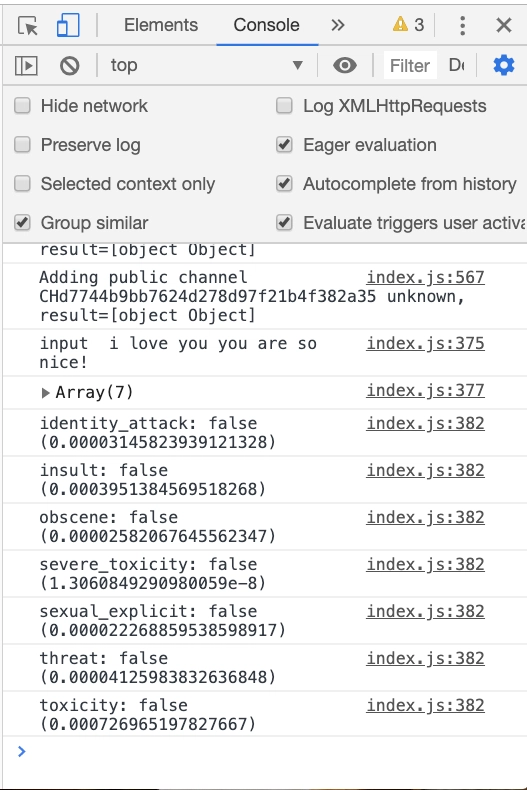Show the console sidebar panel icon

point(26,65)
